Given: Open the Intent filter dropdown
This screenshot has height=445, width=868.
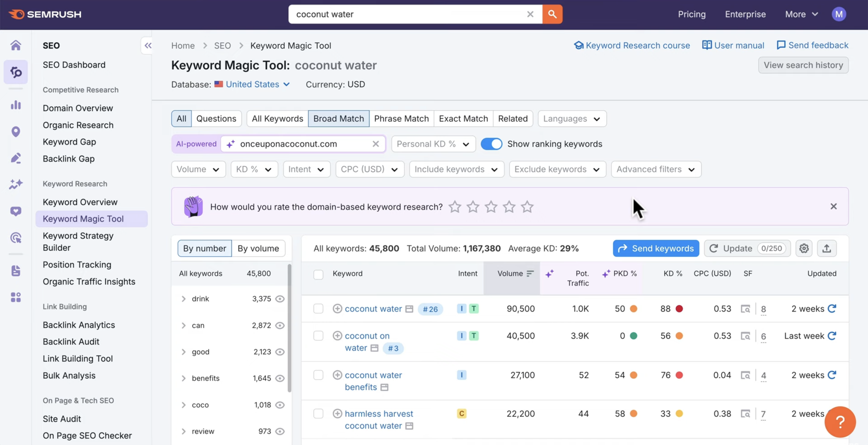Looking at the screenshot, I should coord(307,169).
